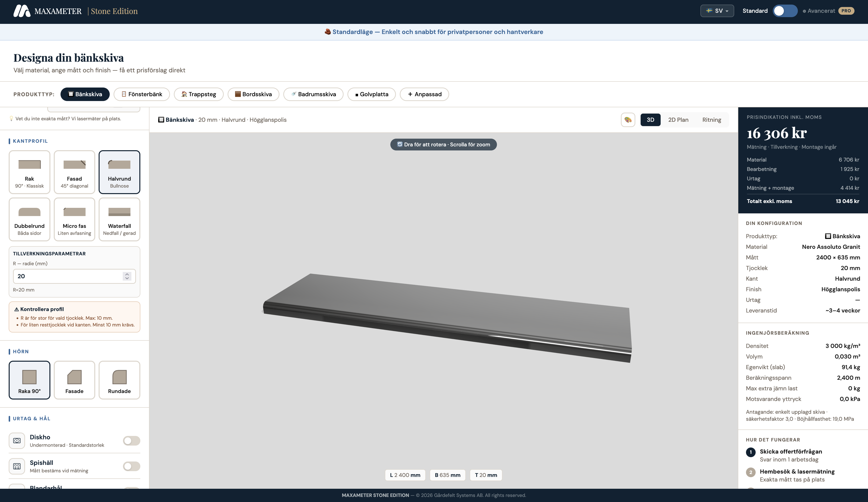
Task: Switch to Ritning view
Action: 712,120
